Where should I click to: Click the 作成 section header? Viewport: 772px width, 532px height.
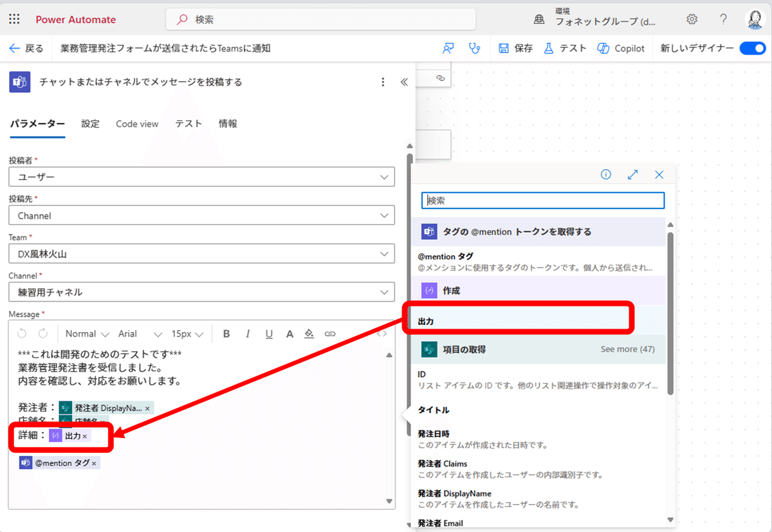coord(538,291)
